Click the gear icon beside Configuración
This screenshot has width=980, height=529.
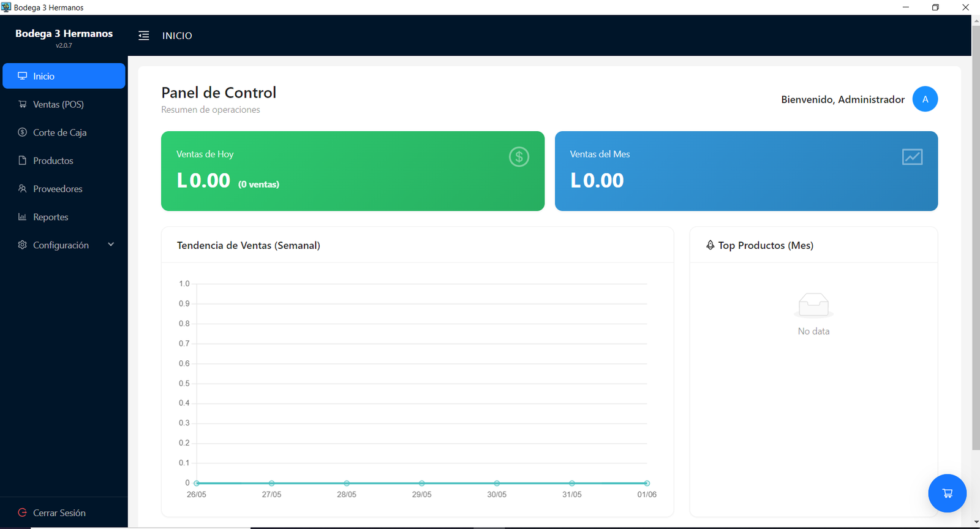[23, 245]
